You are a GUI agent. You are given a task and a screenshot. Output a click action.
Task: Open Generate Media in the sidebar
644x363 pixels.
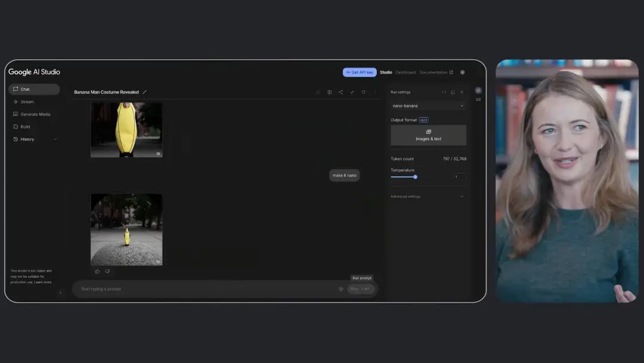[35, 114]
